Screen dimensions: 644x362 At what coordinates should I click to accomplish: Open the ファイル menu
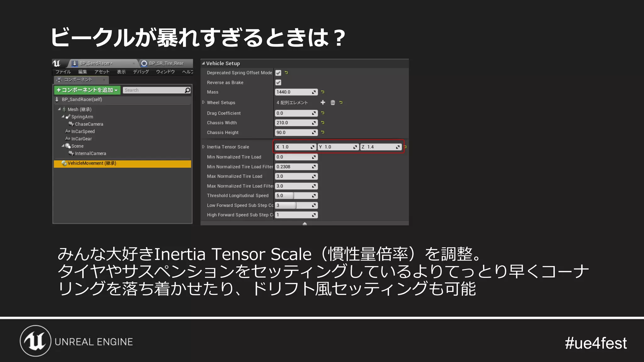pyautogui.click(x=63, y=72)
